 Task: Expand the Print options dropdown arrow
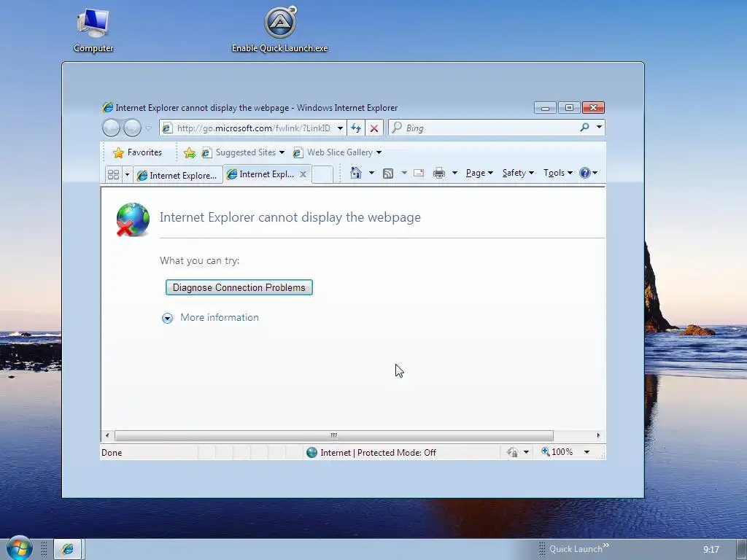[x=454, y=173]
